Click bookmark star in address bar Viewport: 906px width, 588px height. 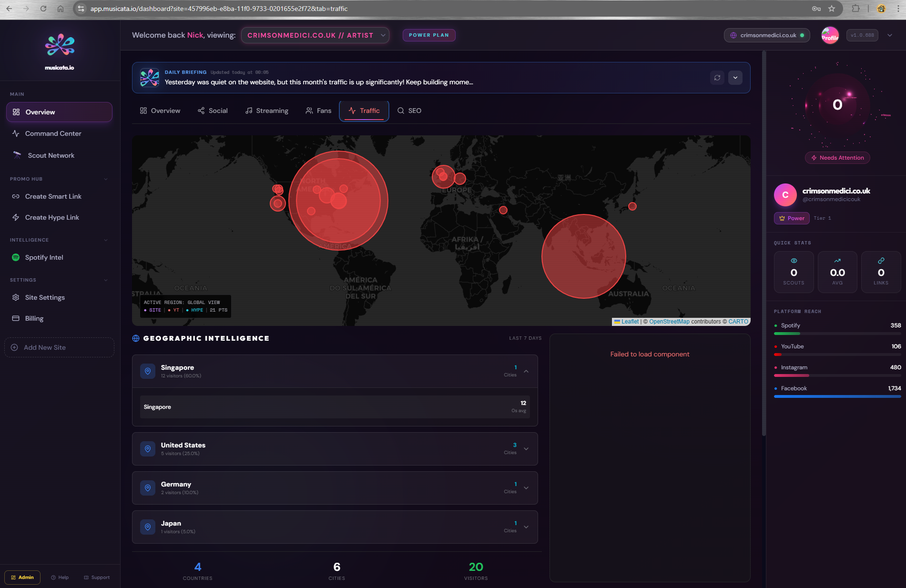(x=832, y=9)
